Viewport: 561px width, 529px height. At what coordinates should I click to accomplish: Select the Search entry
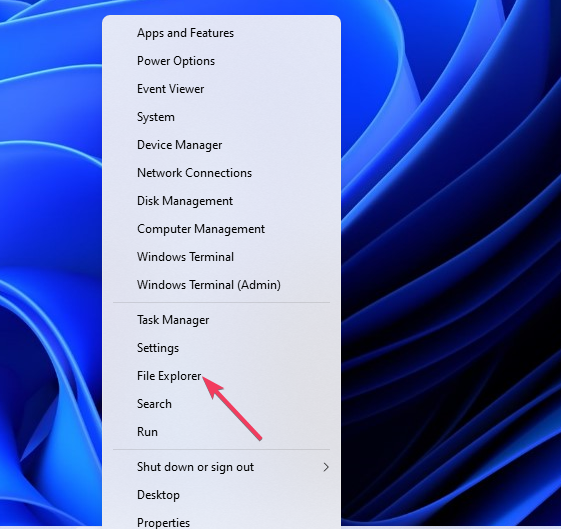click(154, 404)
